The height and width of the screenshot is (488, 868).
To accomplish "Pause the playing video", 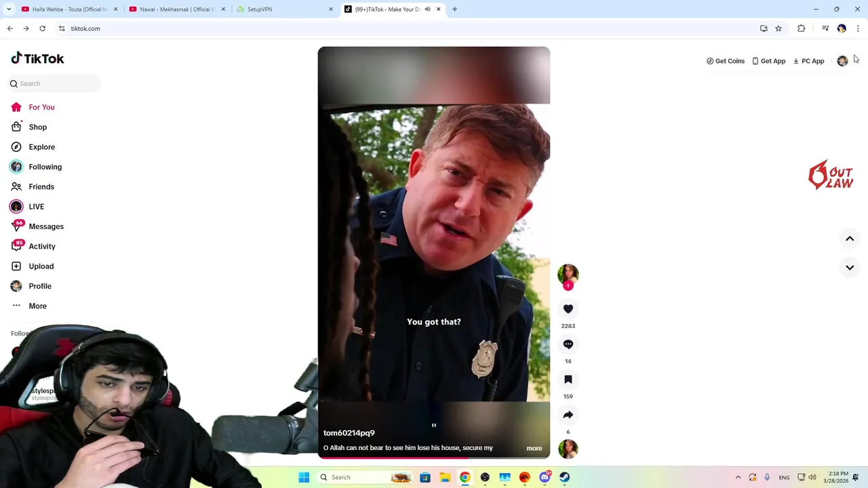I will [x=434, y=252].
